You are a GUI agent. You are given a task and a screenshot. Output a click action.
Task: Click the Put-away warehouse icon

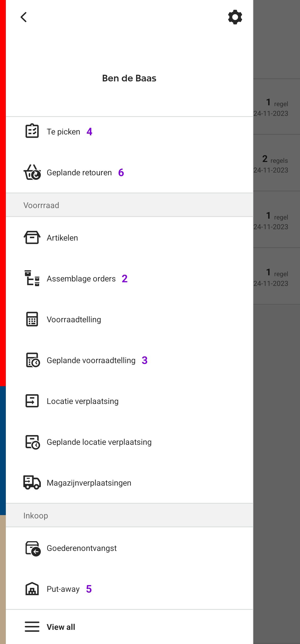32,589
